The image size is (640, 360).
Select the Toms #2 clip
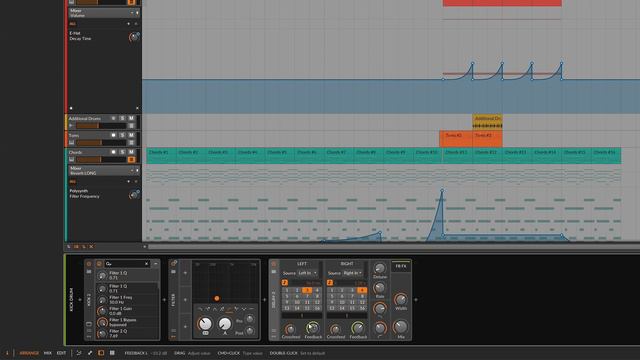pyautogui.click(x=456, y=139)
